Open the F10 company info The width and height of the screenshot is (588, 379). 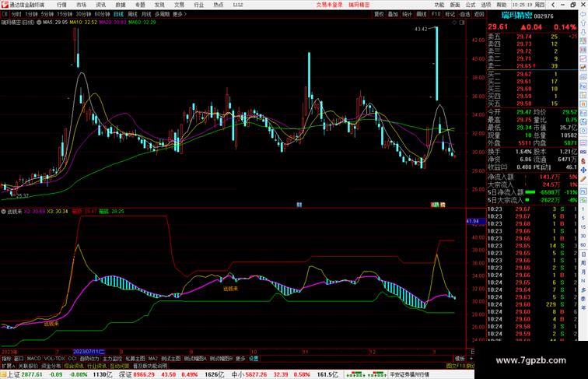(x=436, y=14)
